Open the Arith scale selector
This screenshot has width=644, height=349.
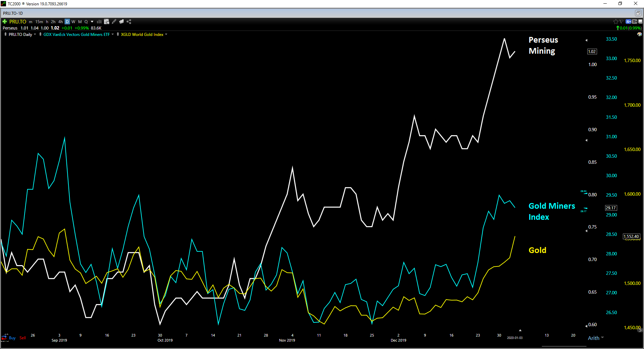596,338
